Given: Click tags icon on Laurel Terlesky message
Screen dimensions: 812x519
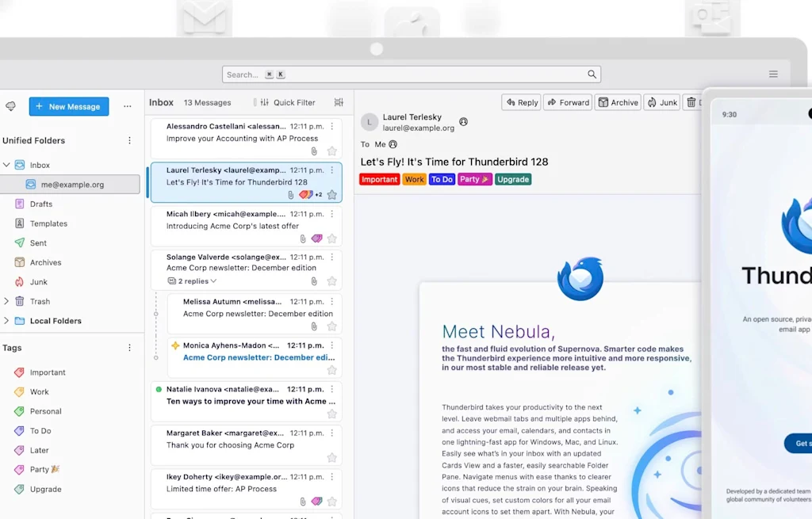Looking at the screenshot, I should [x=305, y=195].
